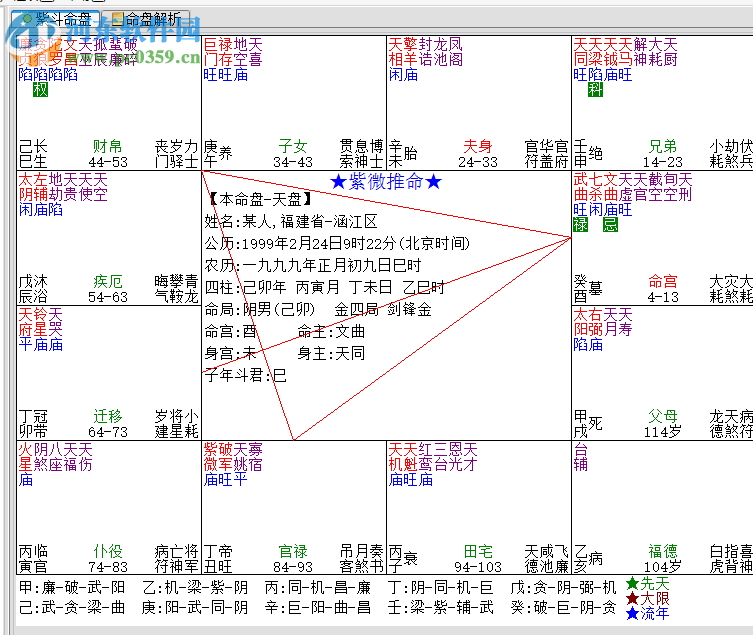Select the 福德 palace label
Screen dimensions: 753x635
pos(662,551)
